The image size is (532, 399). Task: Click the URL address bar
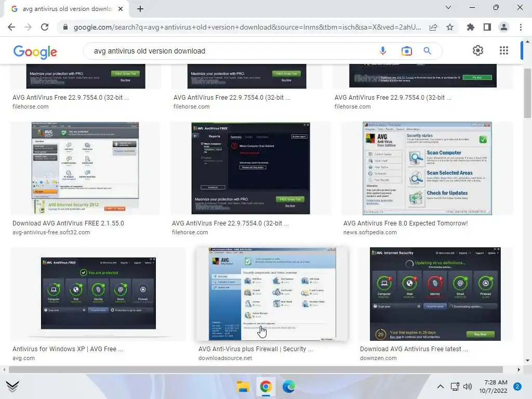[247, 27]
